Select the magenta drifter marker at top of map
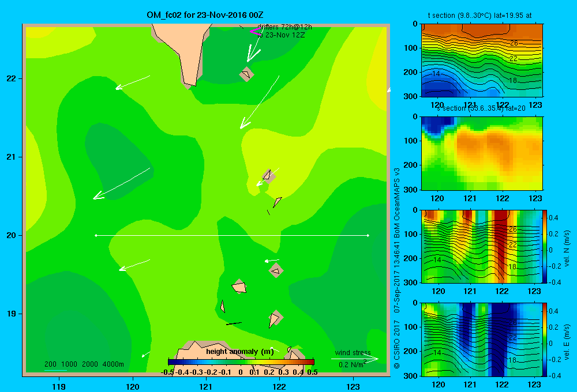The image size is (577, 392). tap(254, 31)
